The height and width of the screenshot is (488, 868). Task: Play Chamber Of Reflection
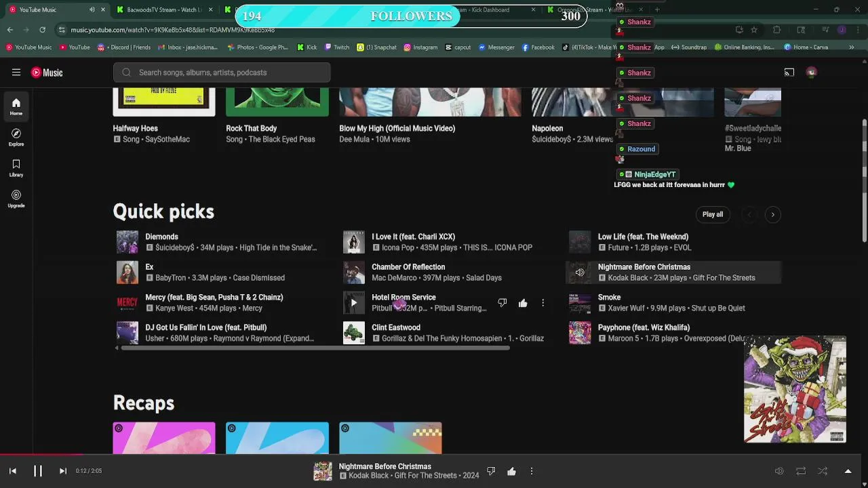408,267
